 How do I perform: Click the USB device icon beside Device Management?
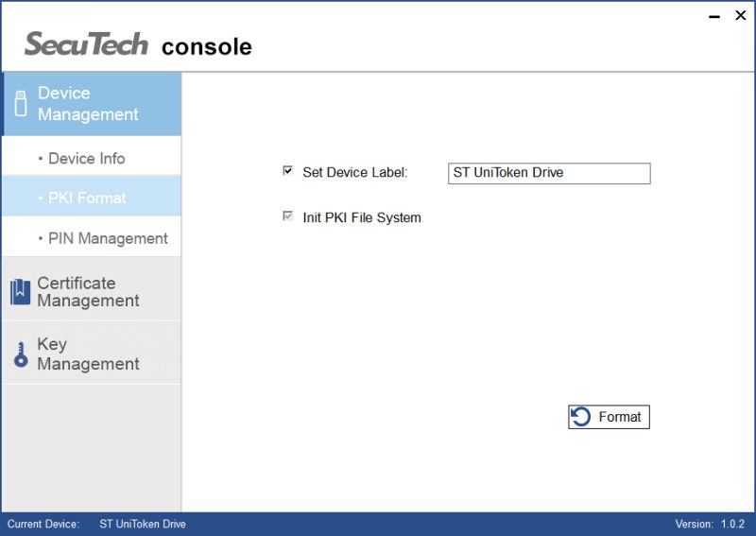21,103
